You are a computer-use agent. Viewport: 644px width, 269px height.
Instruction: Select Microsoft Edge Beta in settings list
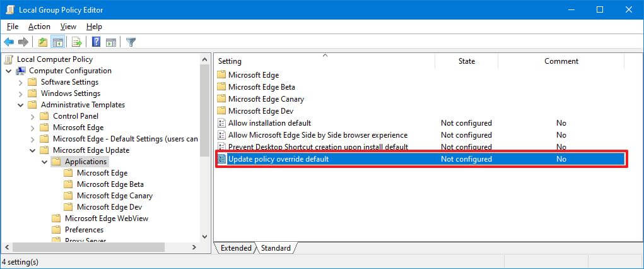(262, 87)
